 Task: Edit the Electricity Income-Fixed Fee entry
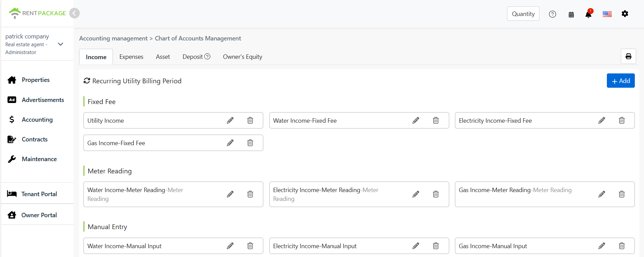coord(601,120)
